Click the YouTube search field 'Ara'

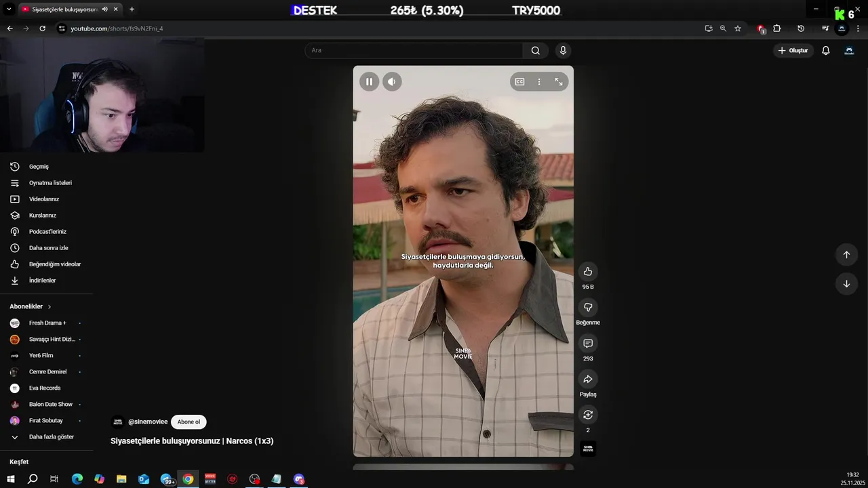414,50
